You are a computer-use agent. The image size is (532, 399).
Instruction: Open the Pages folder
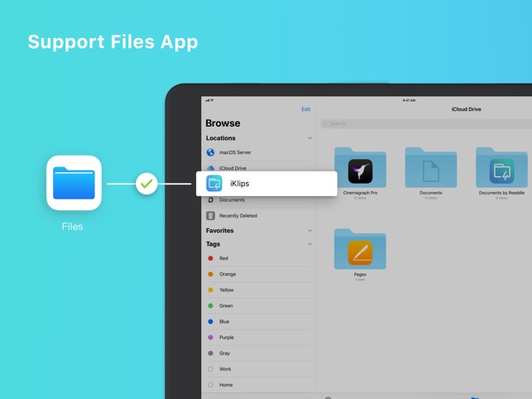pyautogui.click(x=360, y=249)
